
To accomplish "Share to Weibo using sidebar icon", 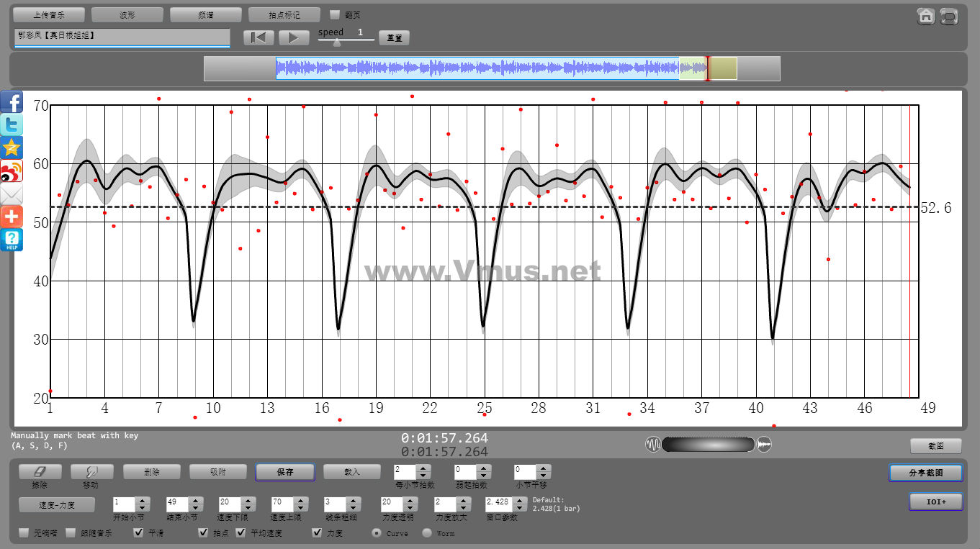I will 12,171.
